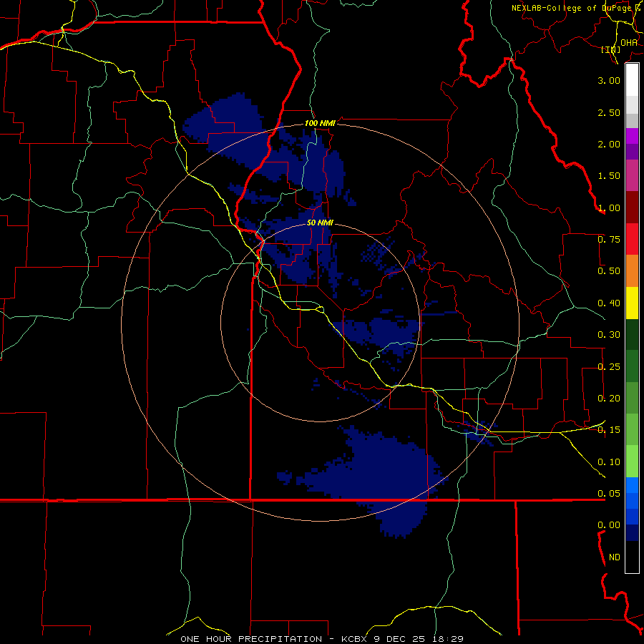
Task: Select the 2.50 legend value
Action: [609, 112]
